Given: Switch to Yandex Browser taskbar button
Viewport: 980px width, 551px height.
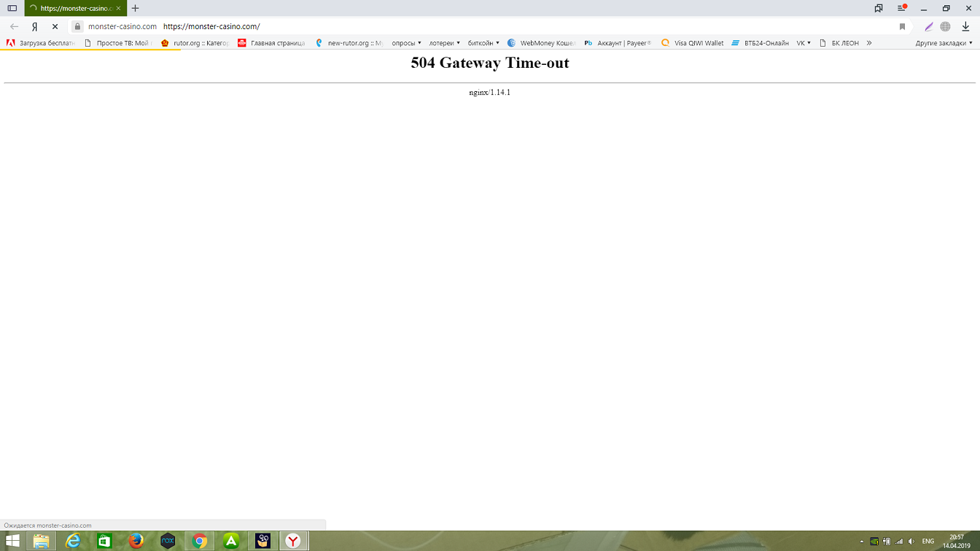Looking at the screenshot, I should (293, 541).
